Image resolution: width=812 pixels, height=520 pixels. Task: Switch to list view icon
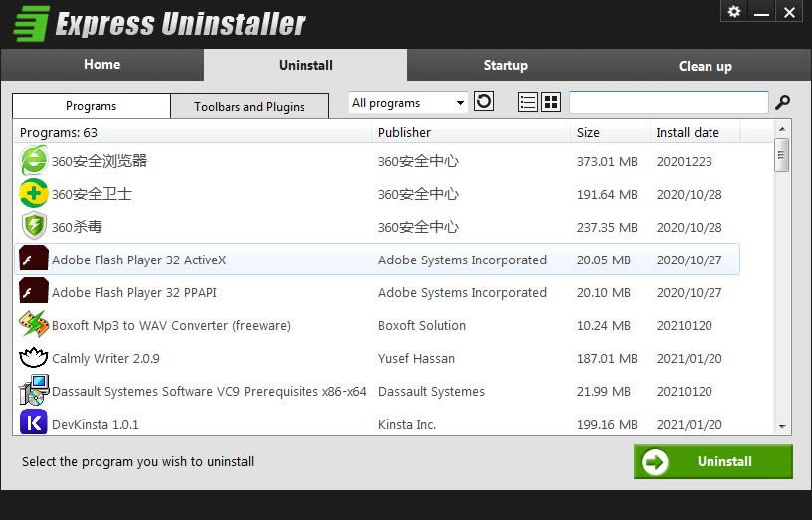pos(527,102)
